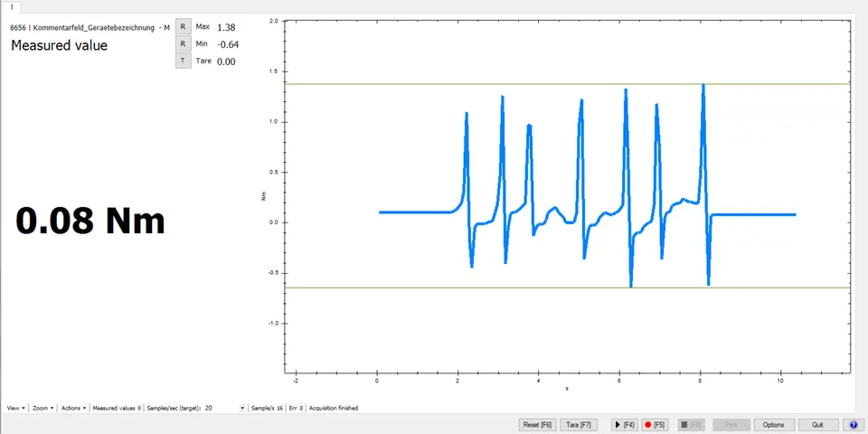
Task: Click the device name text starting with 8656
Action: 90,28
